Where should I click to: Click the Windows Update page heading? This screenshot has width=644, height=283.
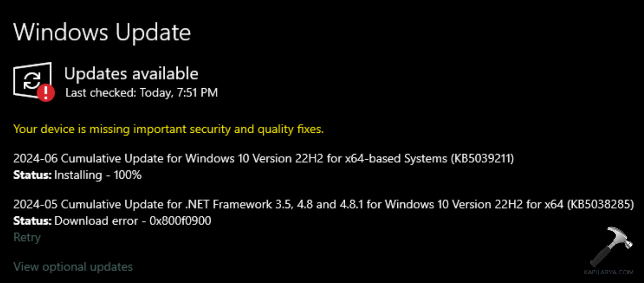[x=102, y=33]
